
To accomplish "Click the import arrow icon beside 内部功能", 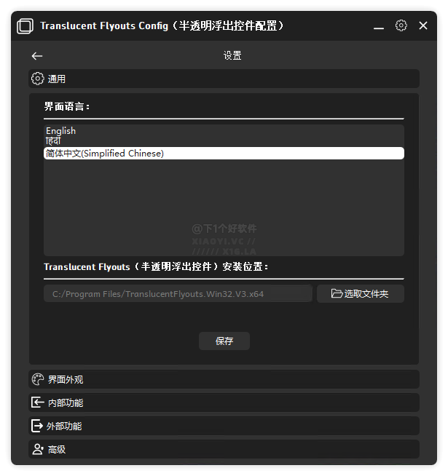I will click(x=38, y=402).
